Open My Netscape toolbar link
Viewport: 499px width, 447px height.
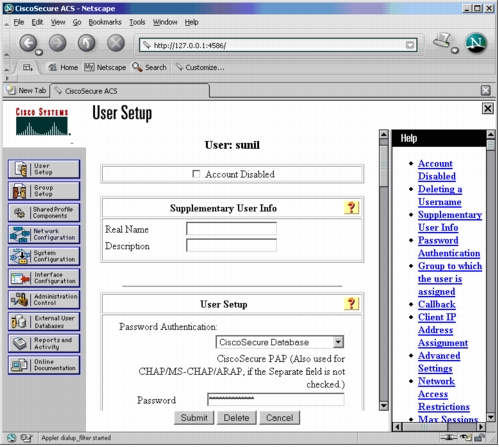105,68
